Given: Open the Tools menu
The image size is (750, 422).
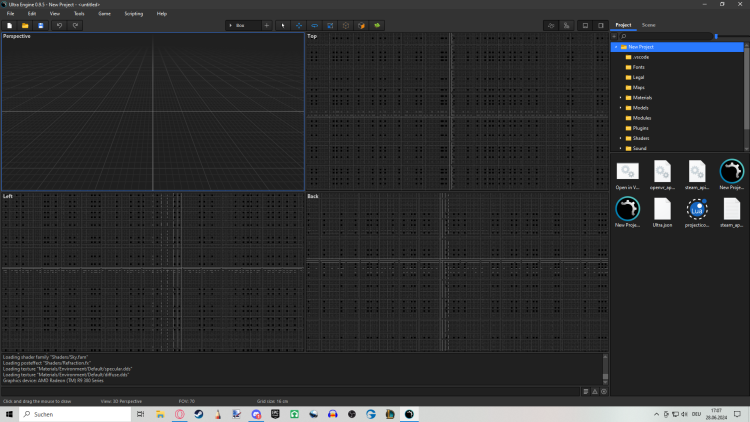Looking at the screenshot, I should click(79, 14).
